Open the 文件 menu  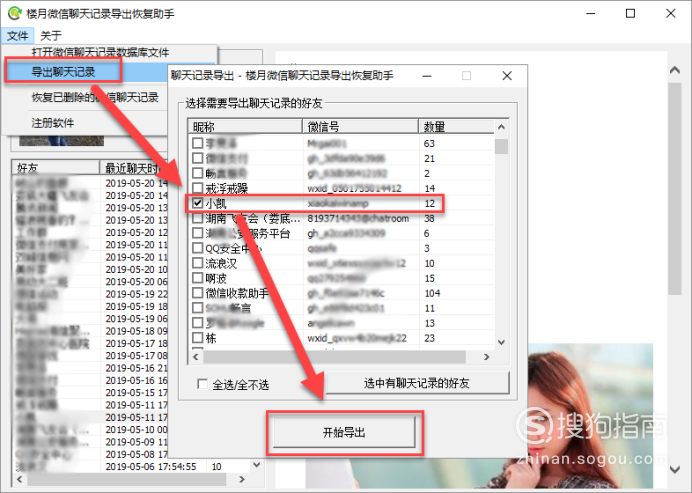pos(18,35)
